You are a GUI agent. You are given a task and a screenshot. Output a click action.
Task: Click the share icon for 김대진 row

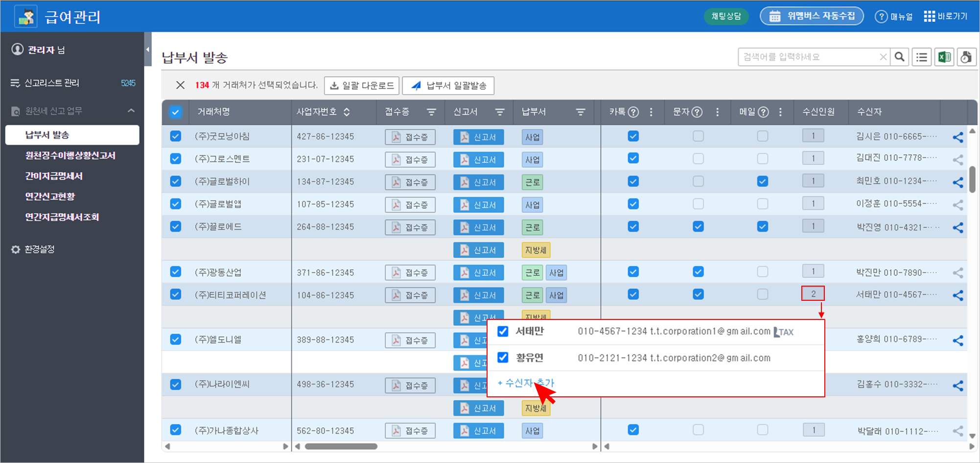958,160
